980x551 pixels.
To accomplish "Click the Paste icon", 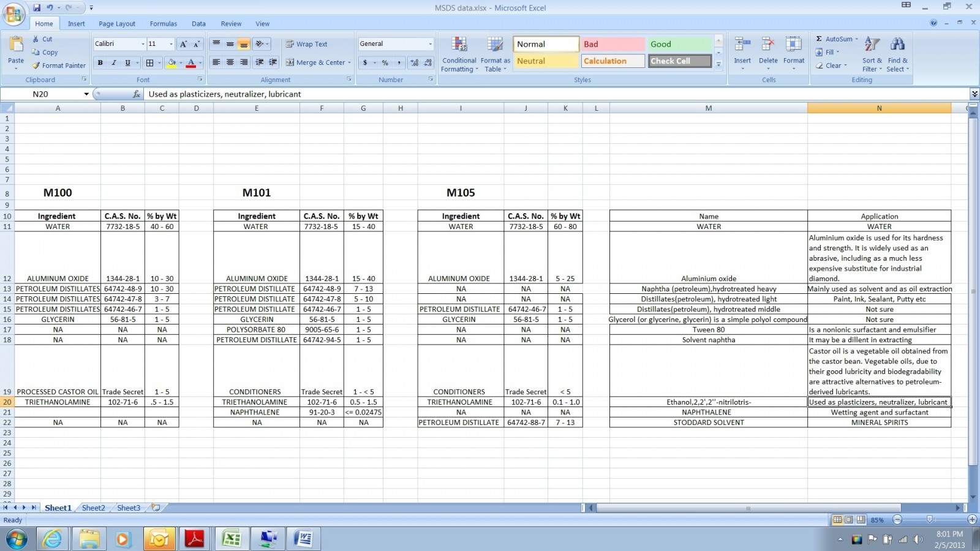I will tap(16, 45).
